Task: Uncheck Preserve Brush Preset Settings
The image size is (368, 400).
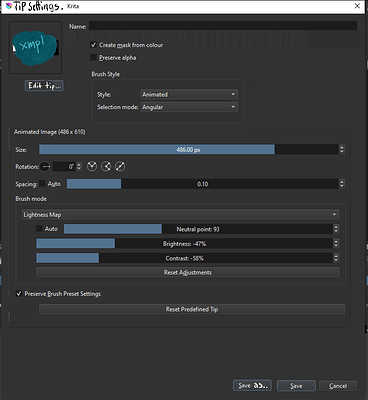Action: [19, 294]
